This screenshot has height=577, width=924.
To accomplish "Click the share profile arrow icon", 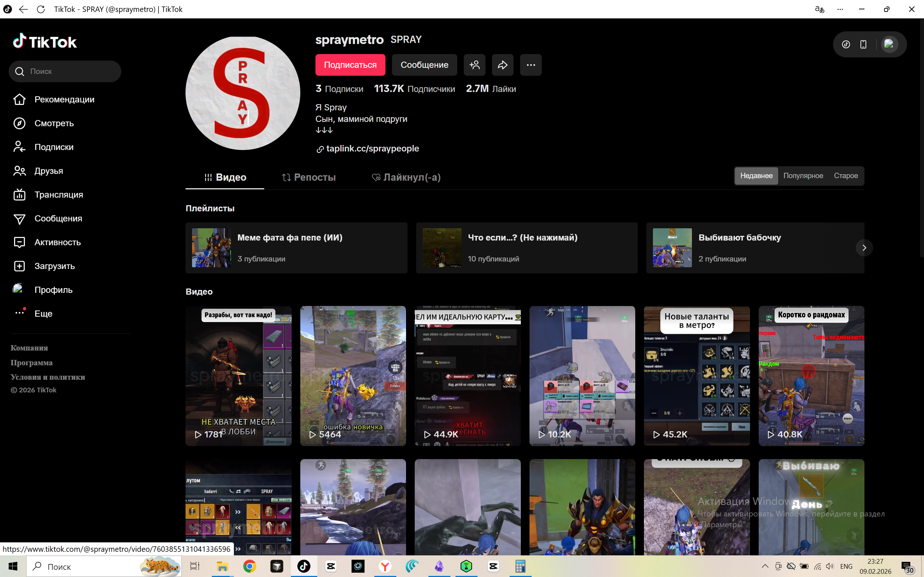I will pos(502,65).
